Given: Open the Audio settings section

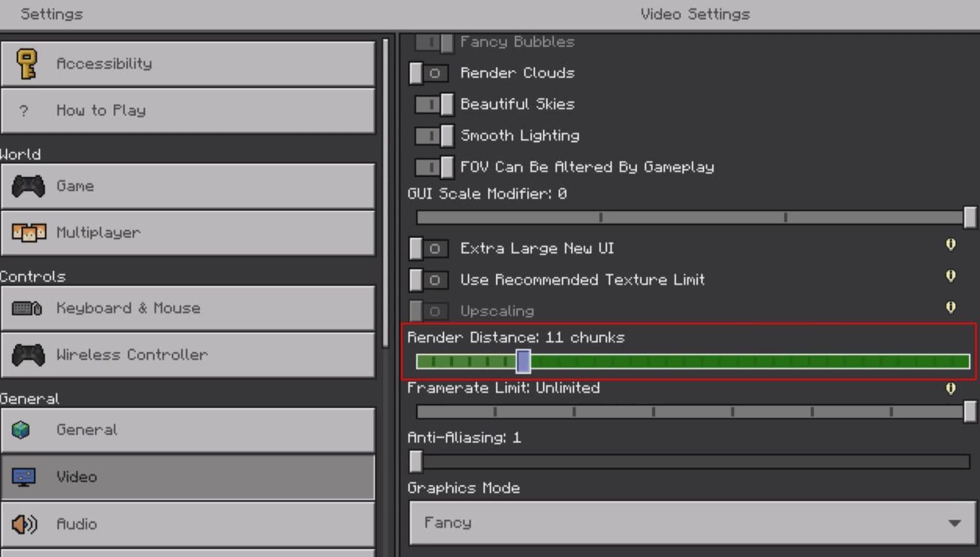Looking at the screenshot, I should tap(188, 524).
